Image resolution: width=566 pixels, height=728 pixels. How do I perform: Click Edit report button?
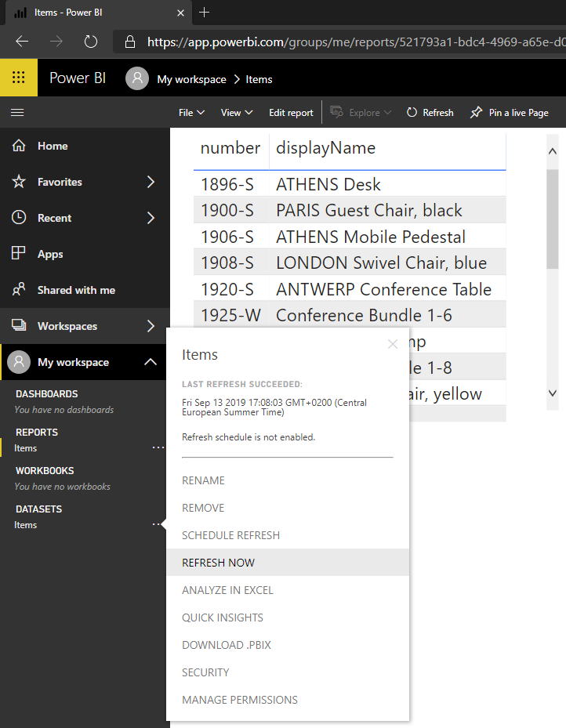(291, 113)
